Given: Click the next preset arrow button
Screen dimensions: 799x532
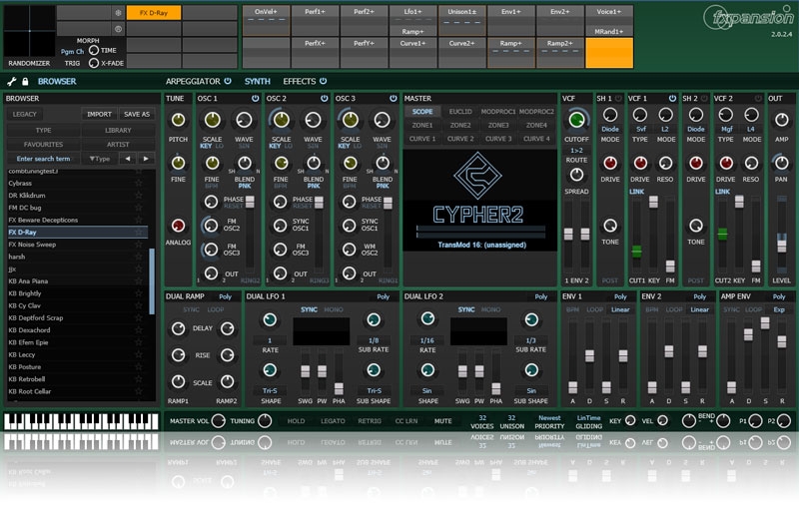Looking at the screenshot, I should 146,159.
